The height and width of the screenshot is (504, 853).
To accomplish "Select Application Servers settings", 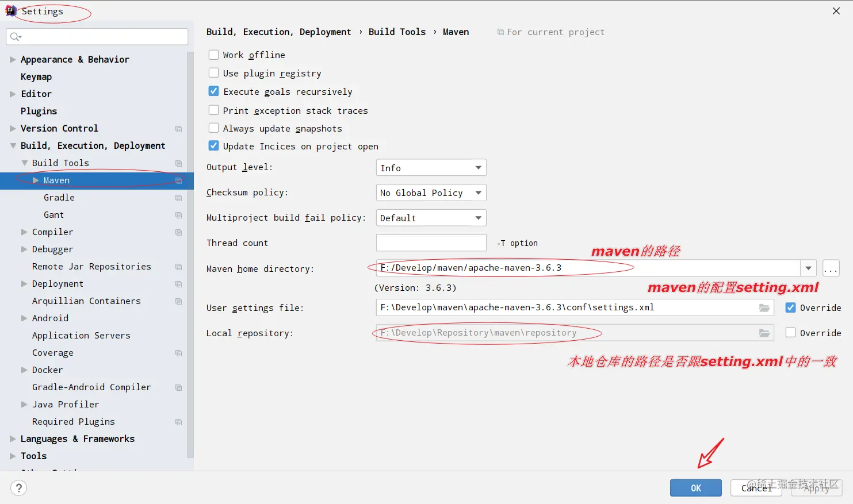I will (x=81, y=336).
